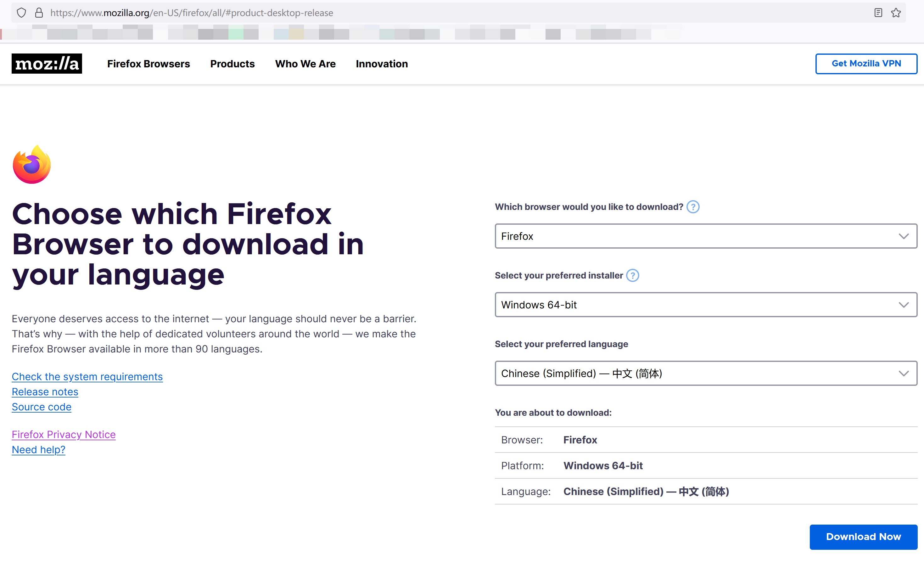Open the preferred language dropdown
The image size is (924, 563).
[x=705, y=373]
